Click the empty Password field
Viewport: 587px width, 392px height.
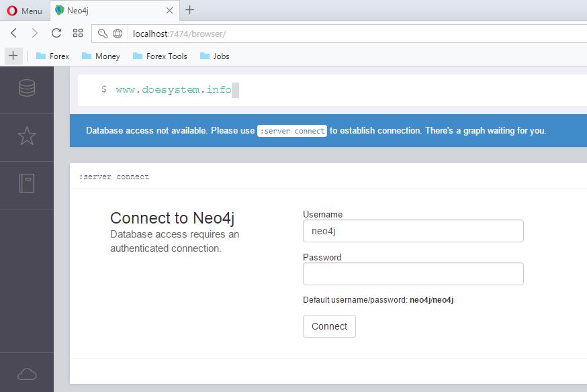click(x=413, y=274)
